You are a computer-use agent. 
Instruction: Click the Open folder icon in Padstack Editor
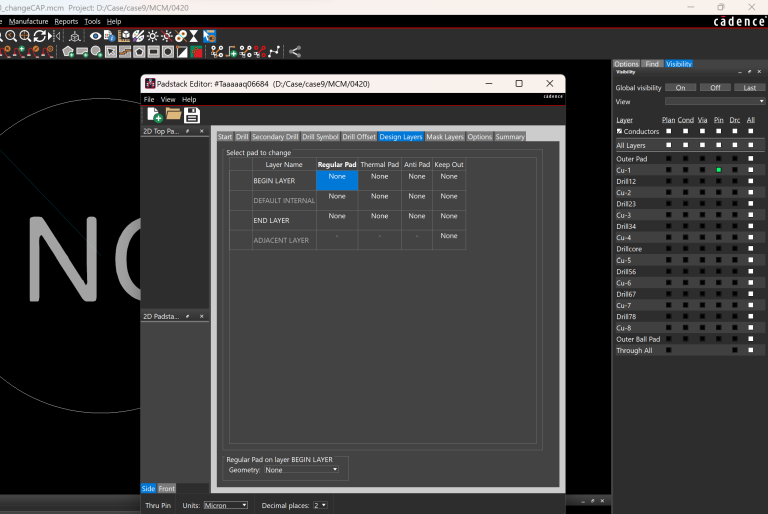173,115
